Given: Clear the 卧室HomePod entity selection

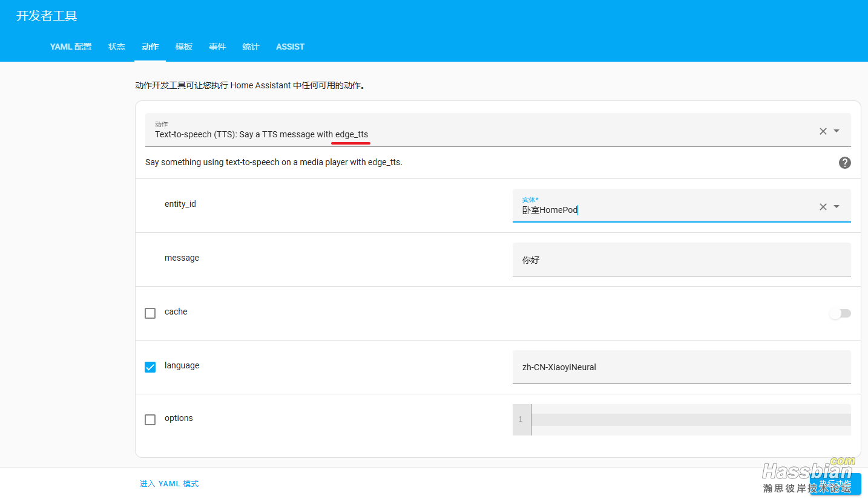Looking at the screenshot, I should coord(823,207).
